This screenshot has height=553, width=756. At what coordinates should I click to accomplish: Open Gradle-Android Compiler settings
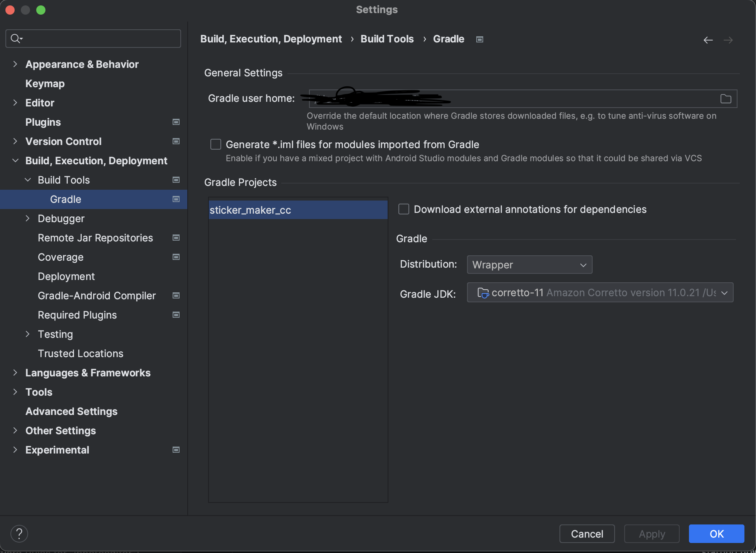point(97,296)
